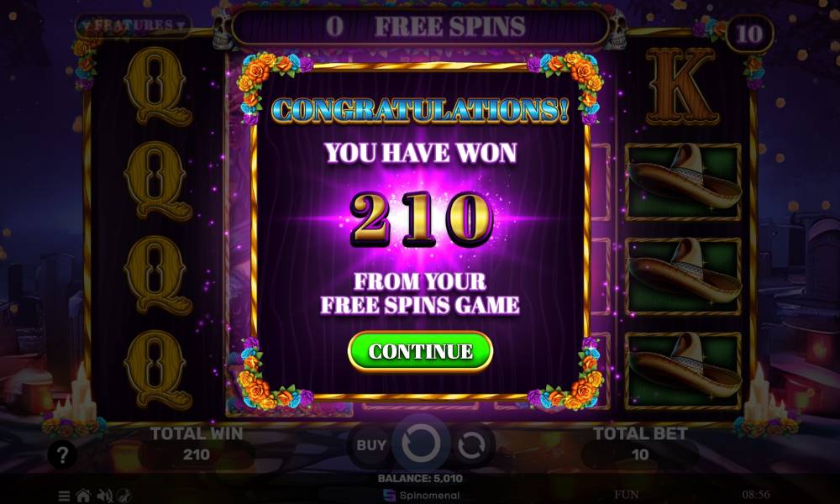Click the bottom sombrero symbol
Image resolution: width=840 pixels, height=504 pixels.
click(x=683, y=370)
